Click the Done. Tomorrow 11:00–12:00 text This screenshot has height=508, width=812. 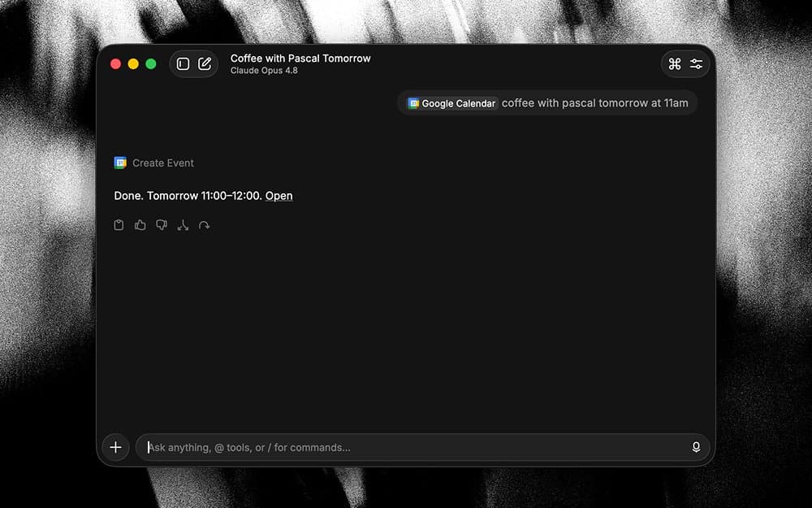(x=188, y=196)
